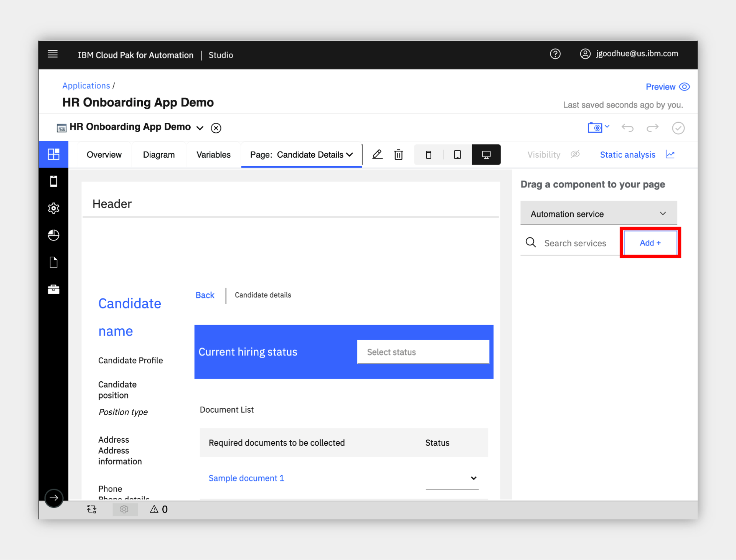736x560 pixels.
Task: Open the settings gear in sidebar
Action: click(54, 208)
